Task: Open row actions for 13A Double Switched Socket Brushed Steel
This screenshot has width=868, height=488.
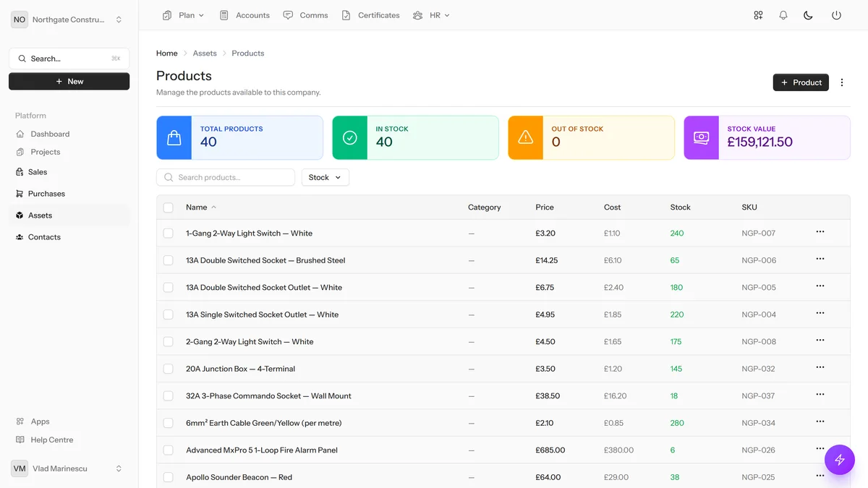Action: (820, 259)
